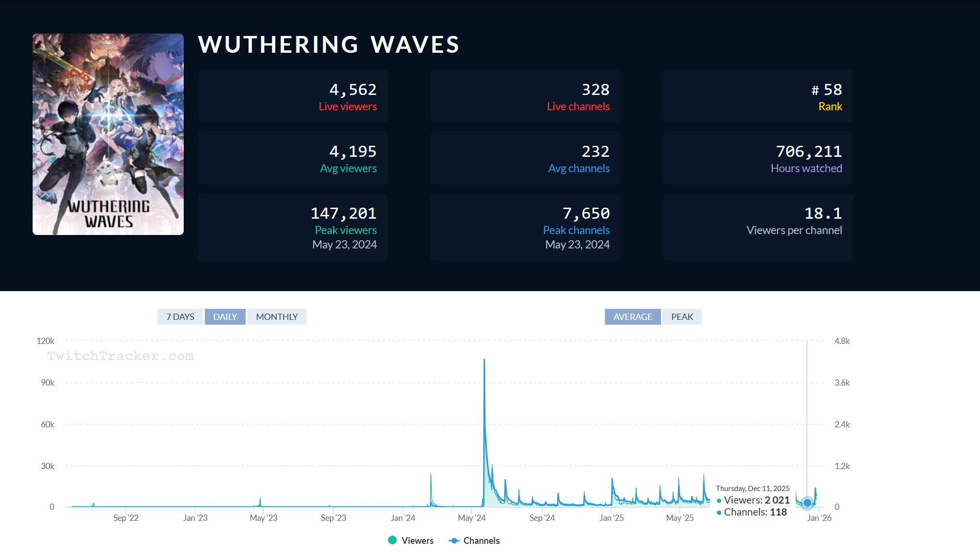Image resolution: width=980 pixels, height=552 pixels.
Task: Click the Hours watched stat card
Action: coord(758,158)
